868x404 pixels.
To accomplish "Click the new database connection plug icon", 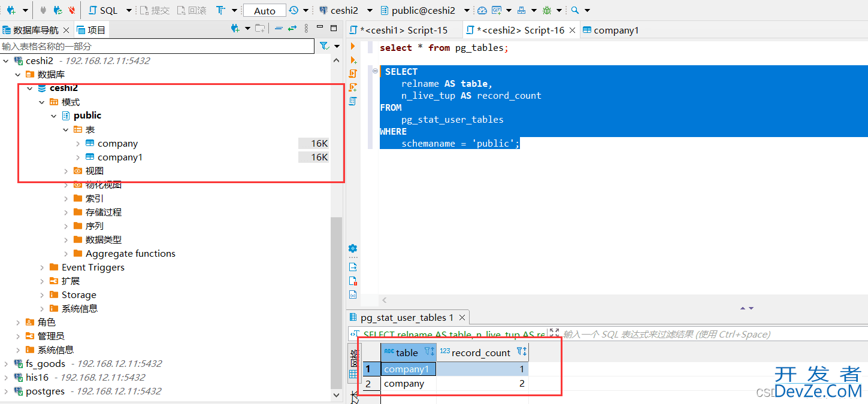I will tap(11, 10).
